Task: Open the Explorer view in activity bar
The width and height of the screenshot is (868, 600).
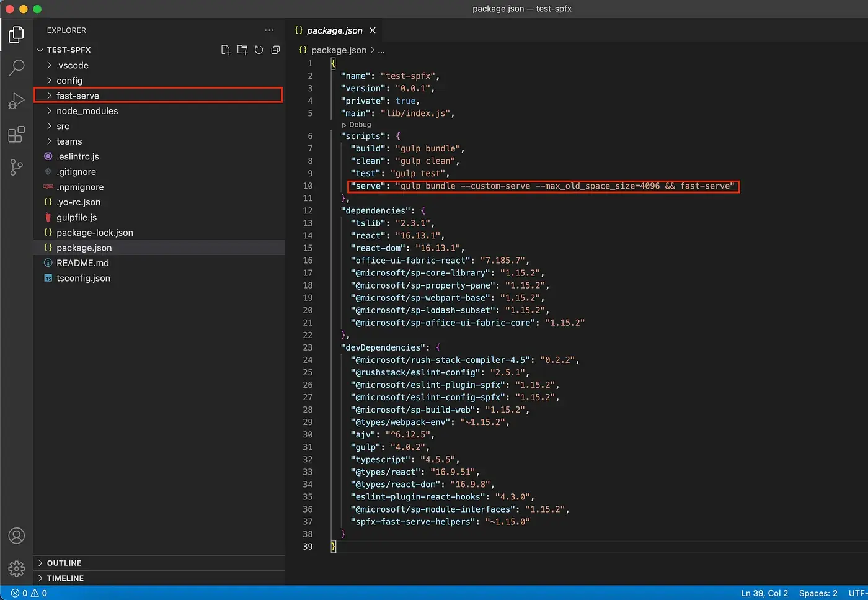Action: (x=17, y=35)
